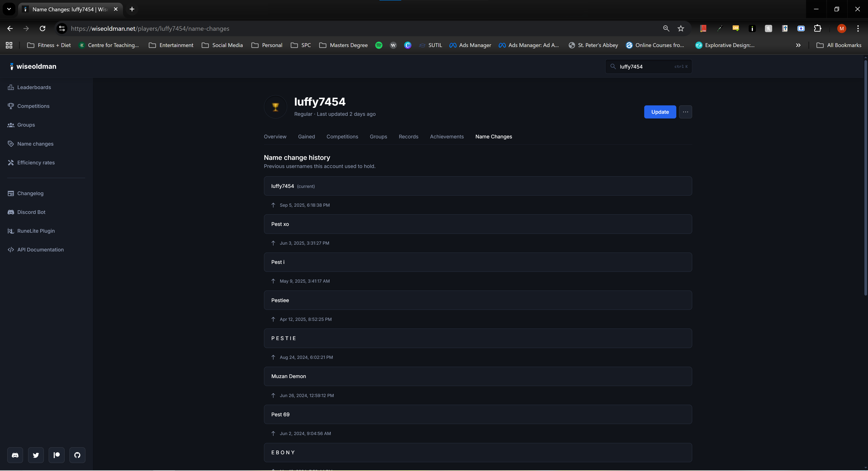Open Discord Bot in sidebar

(x=27, y=212)
